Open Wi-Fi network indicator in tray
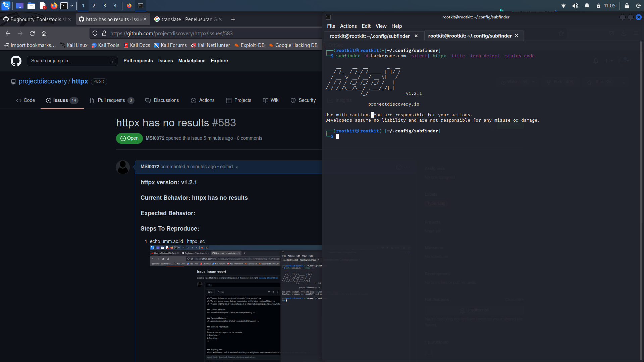This screenshot has width=644, height=362. tap(563, 6)
